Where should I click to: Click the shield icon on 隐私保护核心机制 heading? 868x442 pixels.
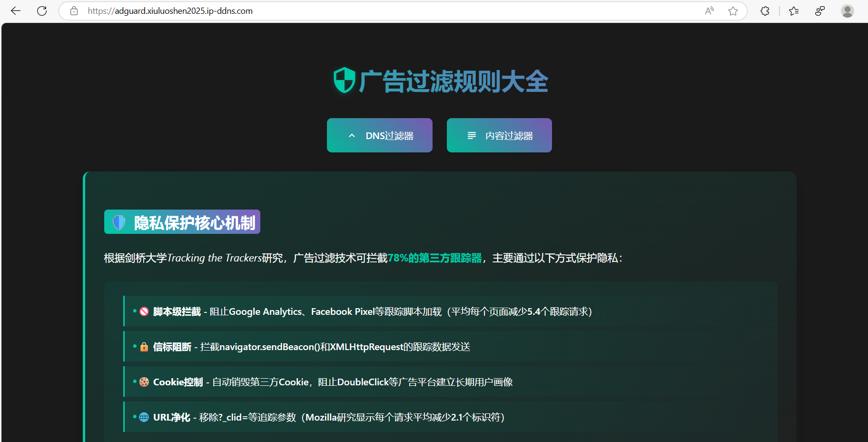[x=118, y=221]
